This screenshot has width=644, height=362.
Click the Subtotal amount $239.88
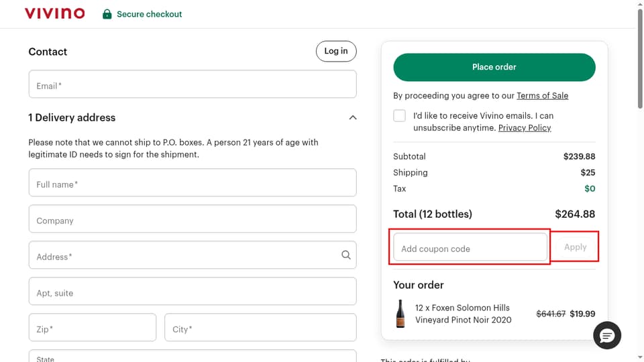coord(579,156)
